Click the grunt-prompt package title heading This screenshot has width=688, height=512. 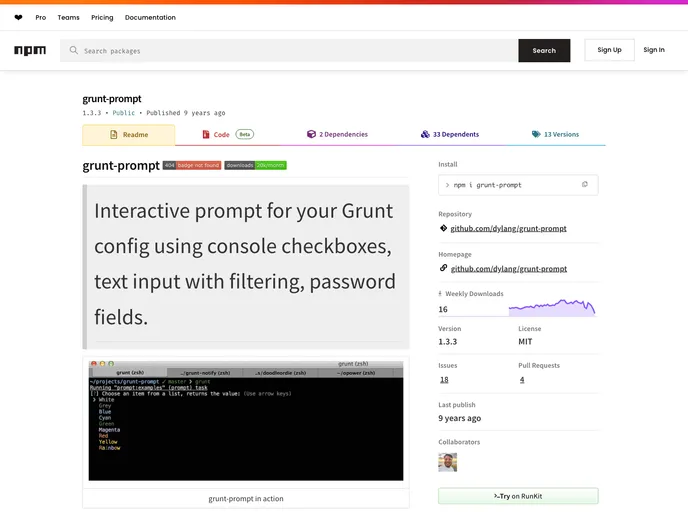112,99
